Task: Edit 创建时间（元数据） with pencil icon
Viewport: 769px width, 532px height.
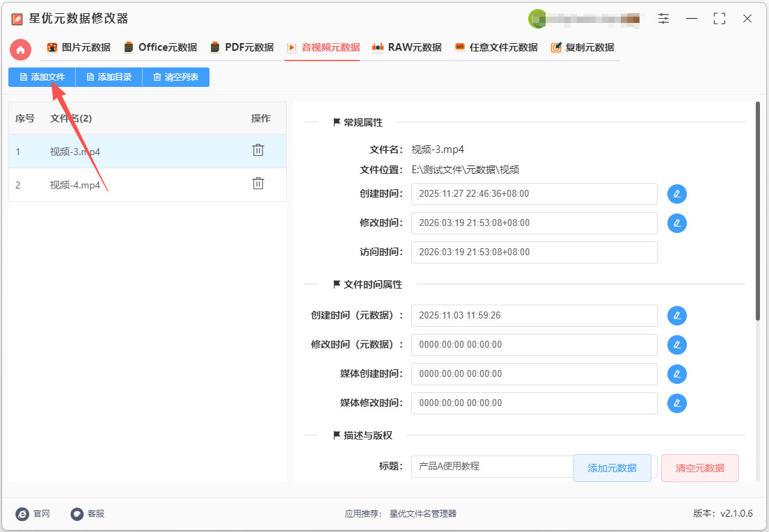Action: tap(677, 316)
